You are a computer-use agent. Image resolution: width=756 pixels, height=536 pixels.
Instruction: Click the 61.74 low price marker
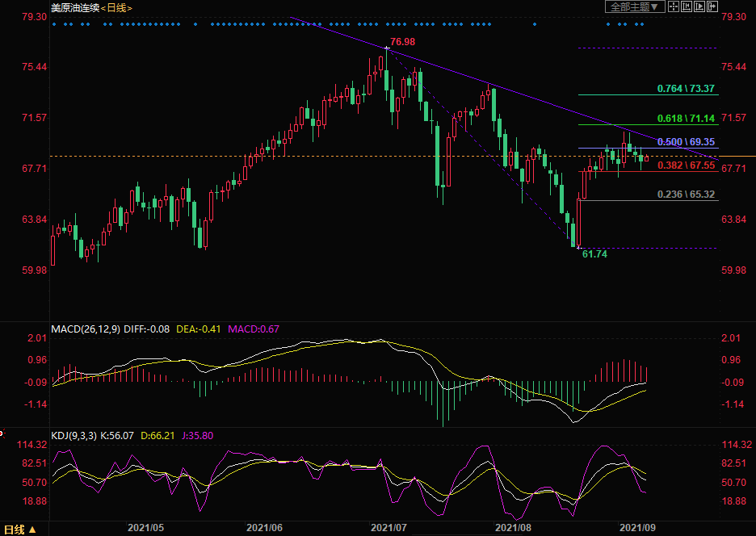coord(594,253)
